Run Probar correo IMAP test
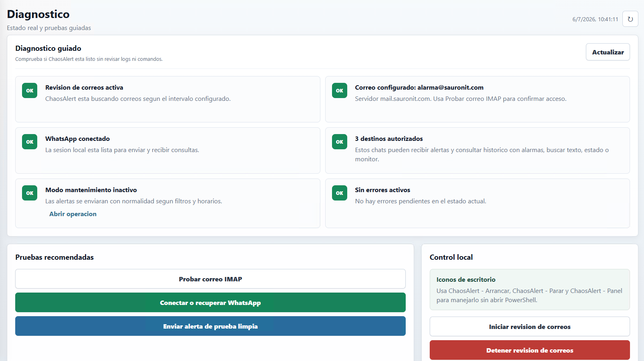The height and width of the screenshot is (361, 644). click(210, 279)
